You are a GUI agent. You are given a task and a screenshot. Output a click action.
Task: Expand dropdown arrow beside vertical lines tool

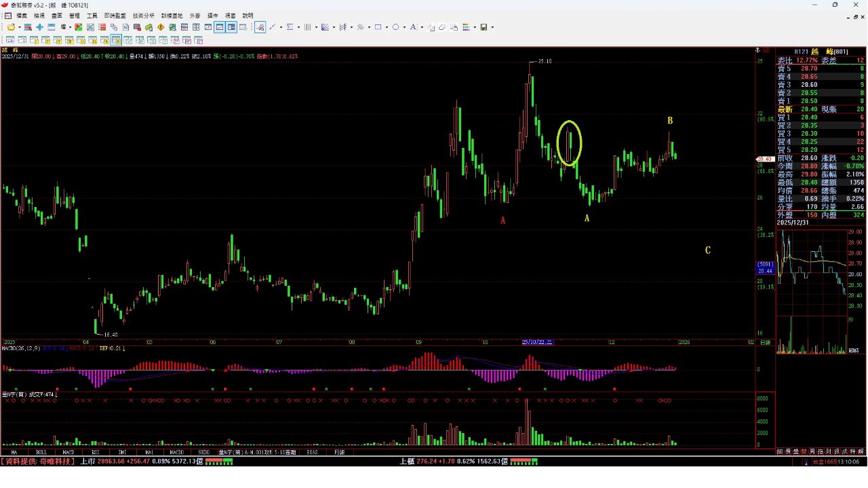[316, 27]
